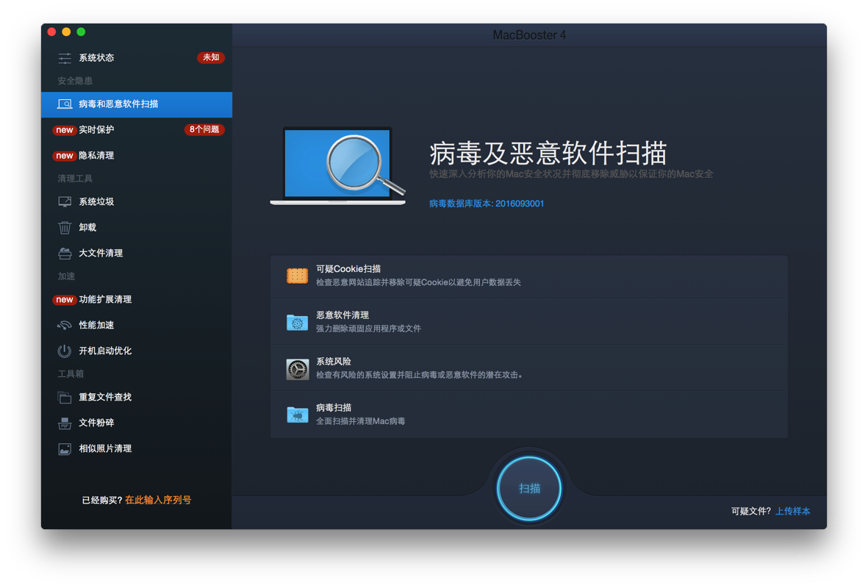Click the 安全隐患 section label

pos(75,81)
